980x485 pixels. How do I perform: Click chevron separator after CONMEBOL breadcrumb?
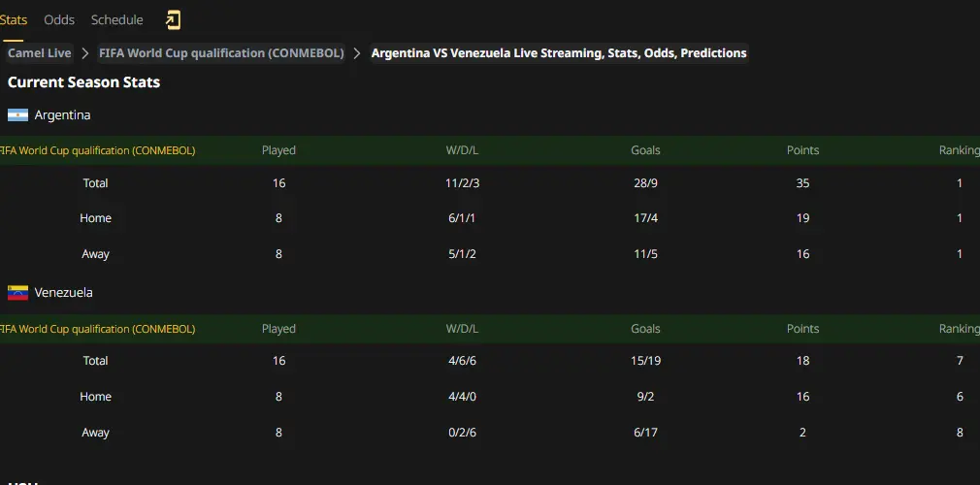357,53
